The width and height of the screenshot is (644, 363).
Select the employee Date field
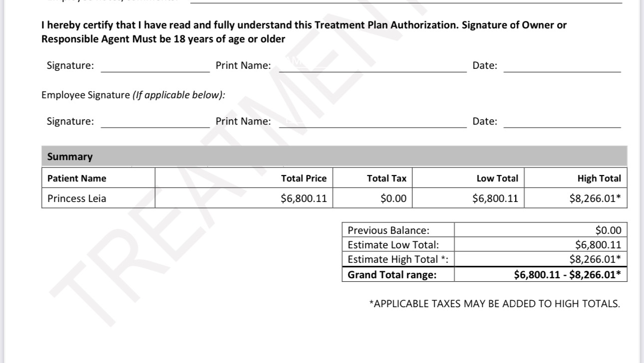pos(562,122)
